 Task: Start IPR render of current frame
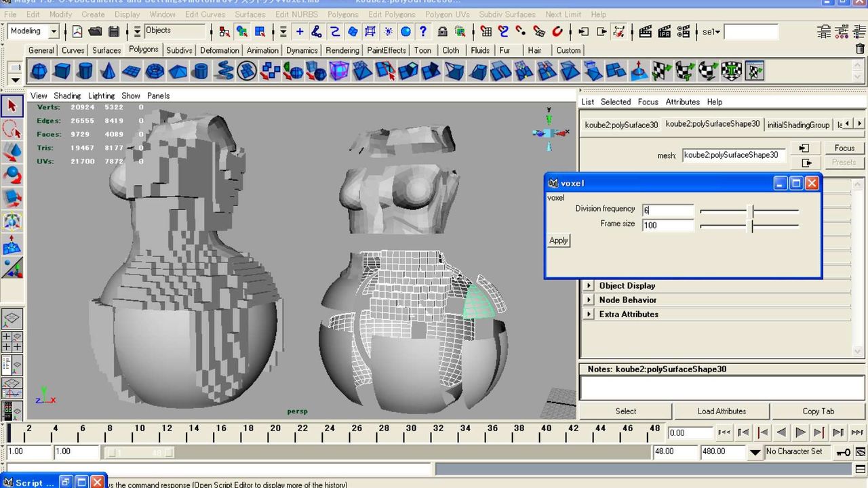point(665,31)
